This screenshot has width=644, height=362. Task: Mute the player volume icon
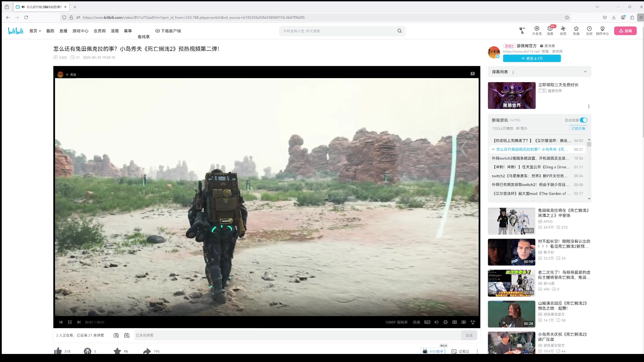click(x=436, y=322)
